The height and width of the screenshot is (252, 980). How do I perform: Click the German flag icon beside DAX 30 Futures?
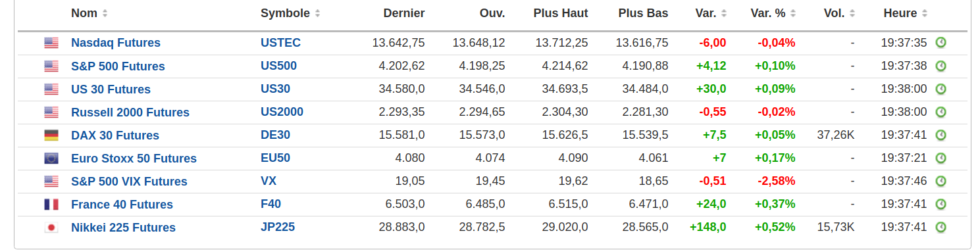point(51,136)
